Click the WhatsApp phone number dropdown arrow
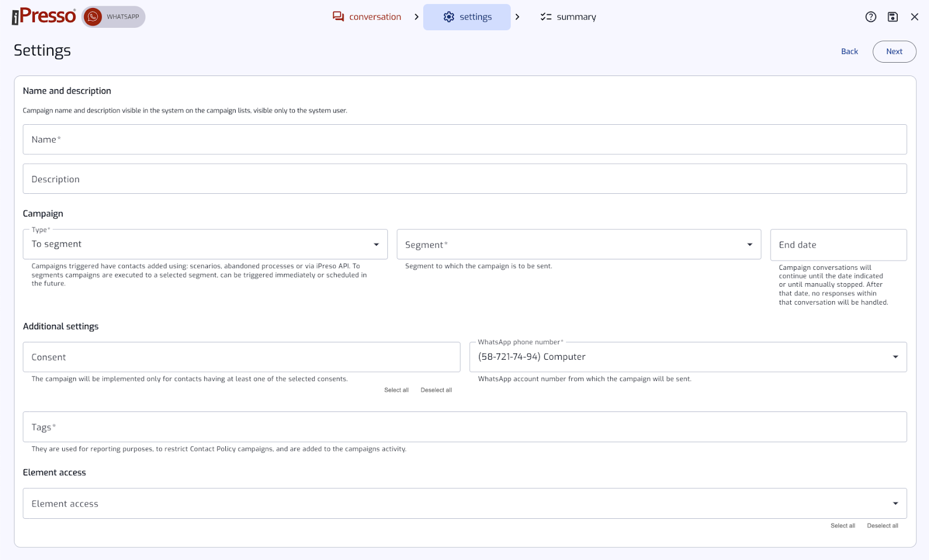The width and height of the screenshot is (929, 560). tap(895, 357)
